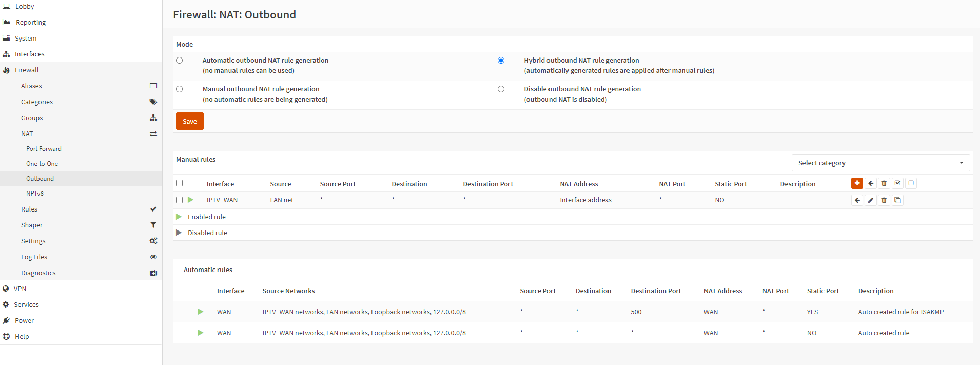The height and width of the screenshot is (365, 980).
Task: Click destination port value 500
Action: [636, 312]
